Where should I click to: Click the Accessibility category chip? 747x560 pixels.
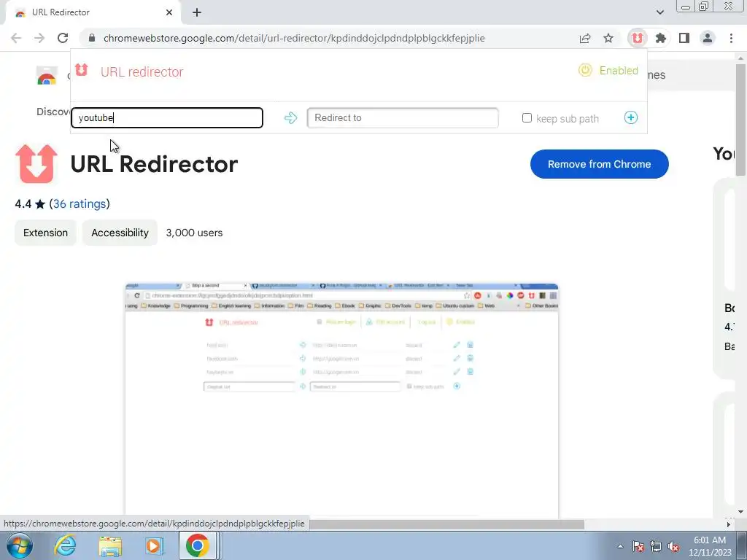pyautogui.click(x=120, y=233)
